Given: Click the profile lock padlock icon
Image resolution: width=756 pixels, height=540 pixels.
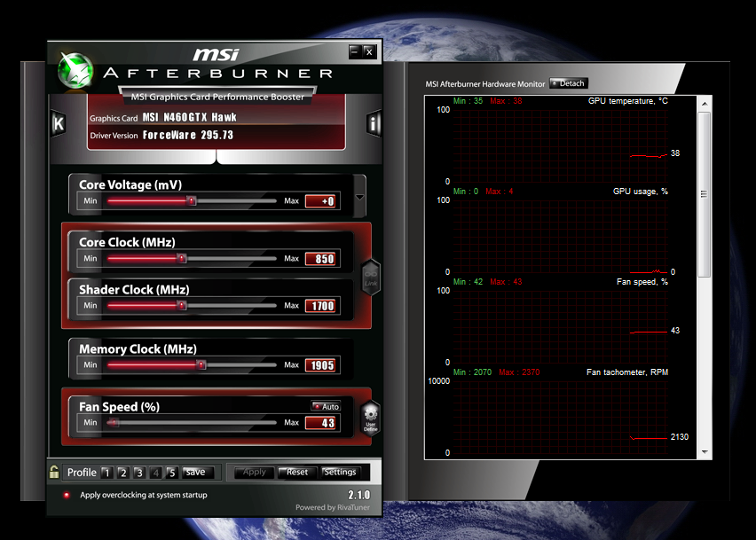Looking at the screenshot, I should [55, 472].
